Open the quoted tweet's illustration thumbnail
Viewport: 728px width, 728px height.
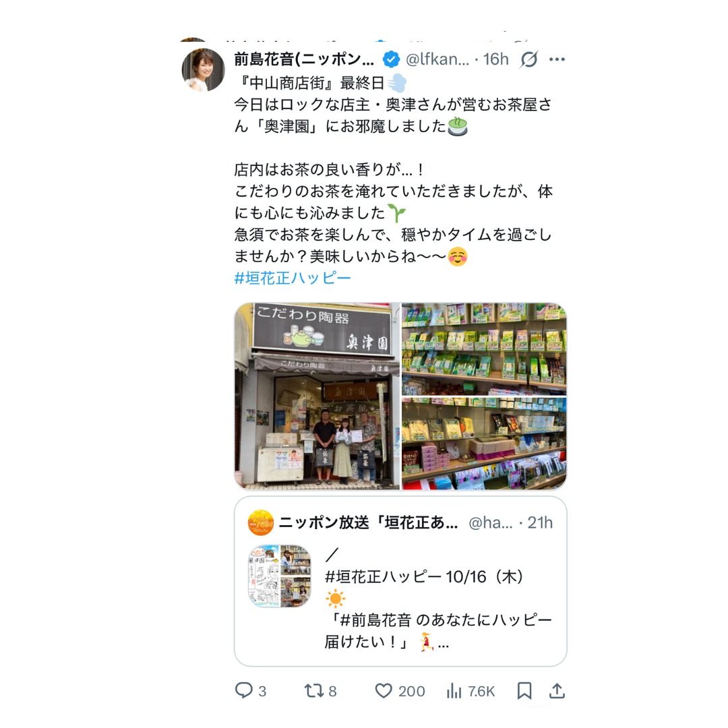[280, 576]
